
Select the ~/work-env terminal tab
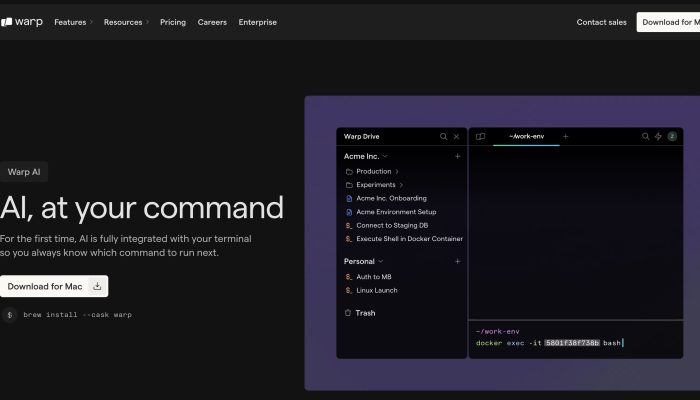(x=526, y=137)
